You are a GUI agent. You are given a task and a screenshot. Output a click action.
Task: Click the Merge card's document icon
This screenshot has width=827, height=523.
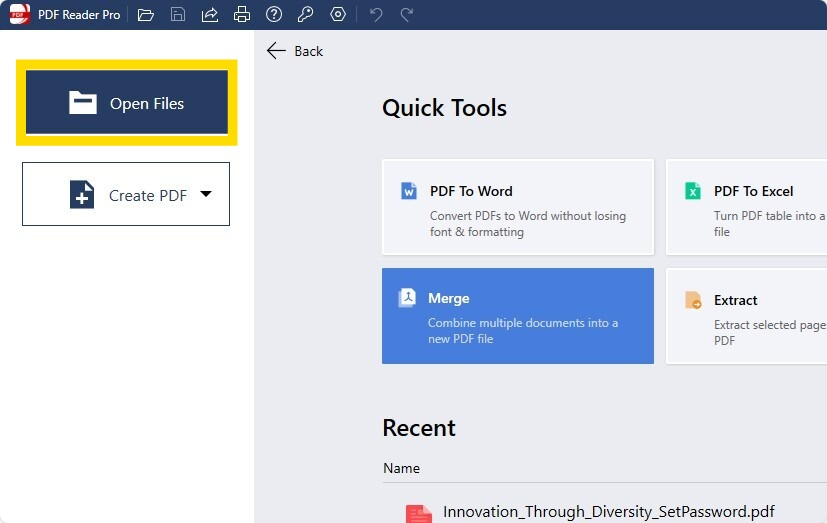coord(407,298)
